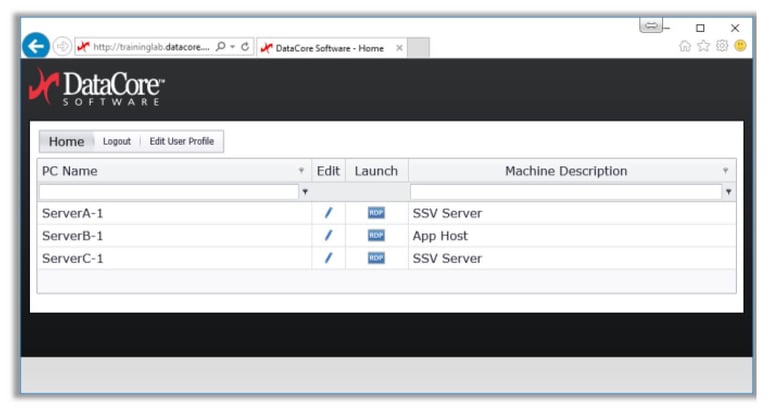Launch RDP session for ServerC-1
This screenshot has width=775, height=416.
pyautogui.click(x=376, y=258)
